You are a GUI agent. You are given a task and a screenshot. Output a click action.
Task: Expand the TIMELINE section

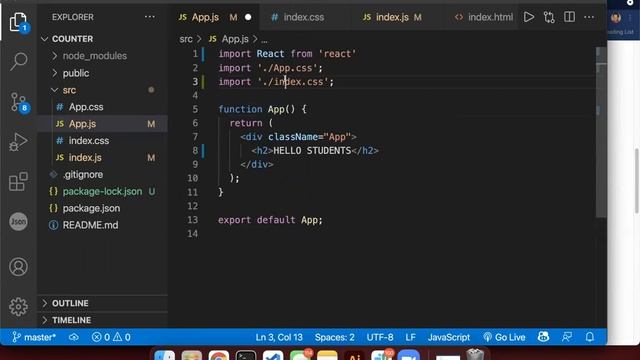pyautogui.click(x=102, y=320)
